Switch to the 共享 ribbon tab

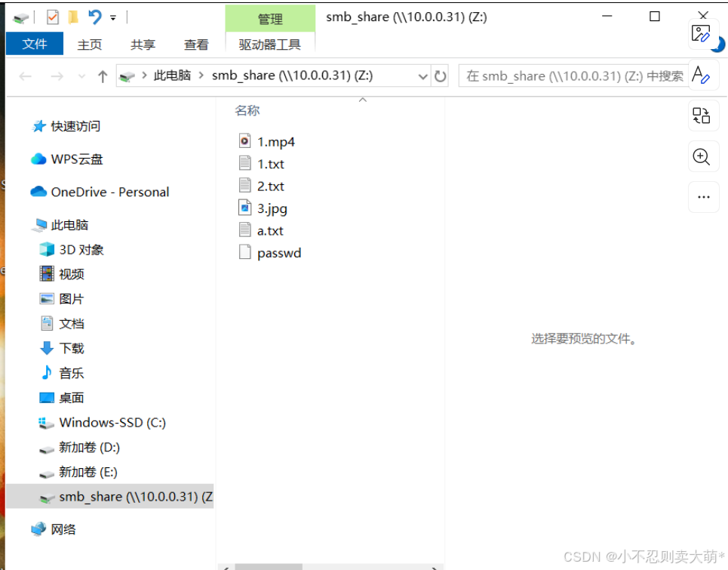pyautogui.click(x=143, y=45)
